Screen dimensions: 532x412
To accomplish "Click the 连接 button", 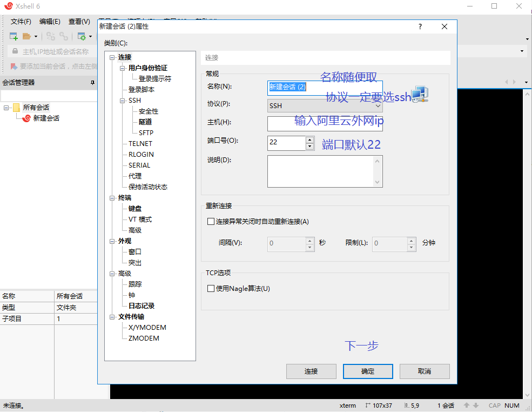I will pyautogui.click(x=311, y=371).
